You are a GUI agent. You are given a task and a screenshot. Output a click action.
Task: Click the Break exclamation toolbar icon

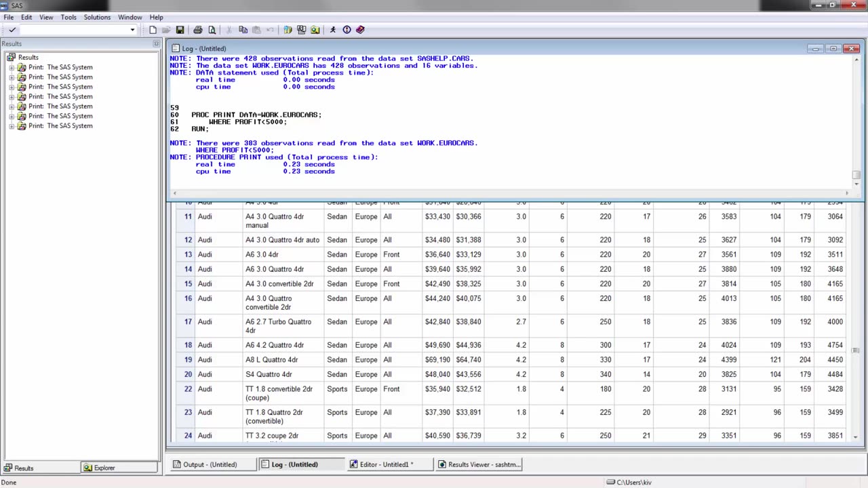(347, 30)
